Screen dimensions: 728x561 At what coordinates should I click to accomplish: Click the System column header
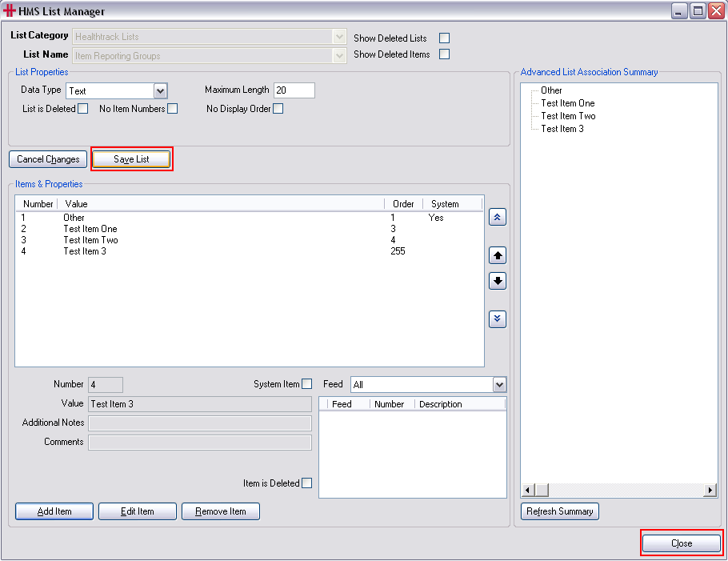tap(453, 204)
